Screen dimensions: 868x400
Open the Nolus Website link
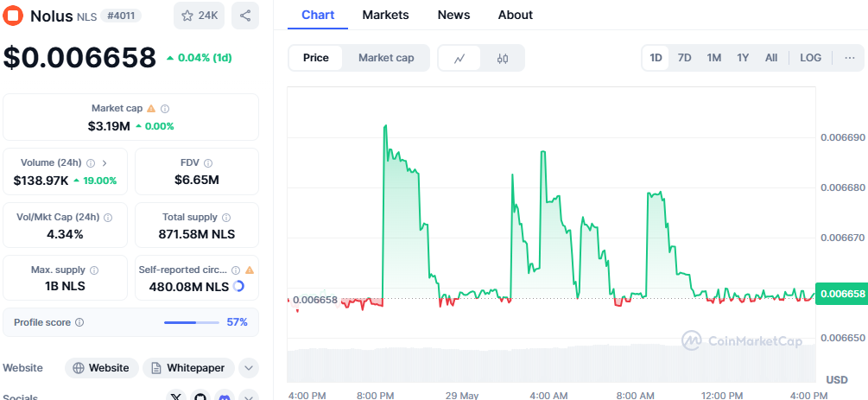[x=101, y=368]
